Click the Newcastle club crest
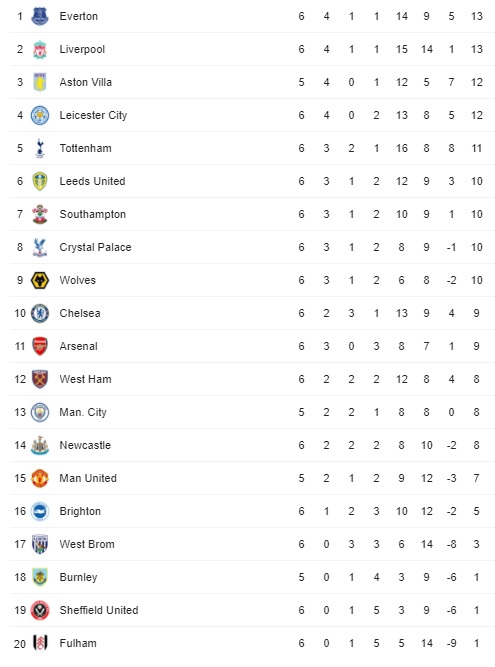This screenshot has width=495, height=667. click(x=40, y=445)
